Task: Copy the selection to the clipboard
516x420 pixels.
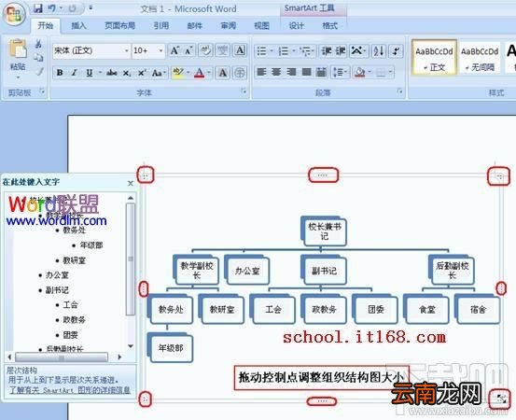Action: tap(38, 58)
